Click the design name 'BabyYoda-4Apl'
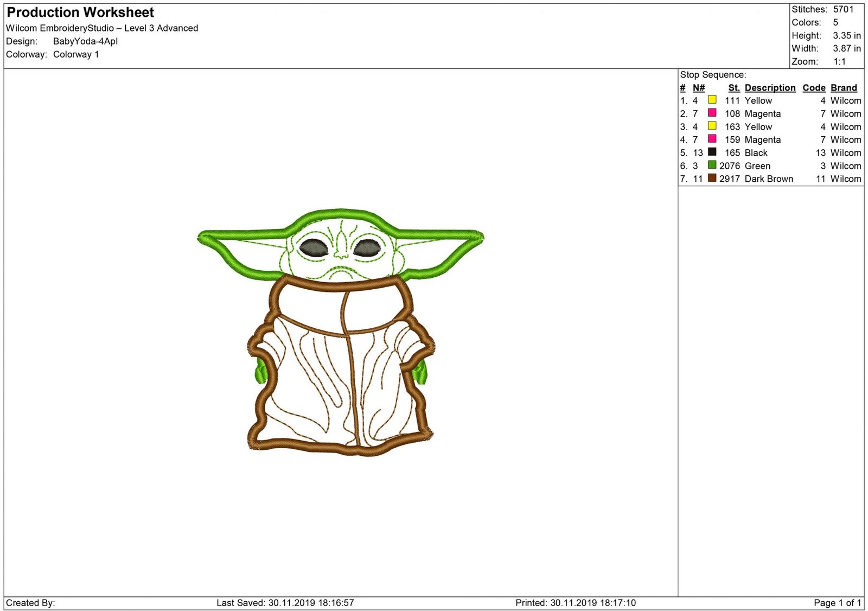The image size is (868, 611). (85, 41)
